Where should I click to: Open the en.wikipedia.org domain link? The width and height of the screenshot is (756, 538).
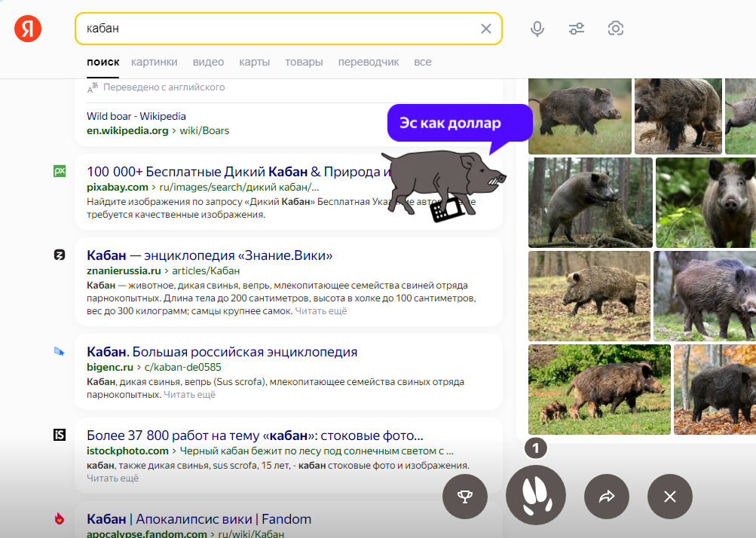click(x=127, y=130)
